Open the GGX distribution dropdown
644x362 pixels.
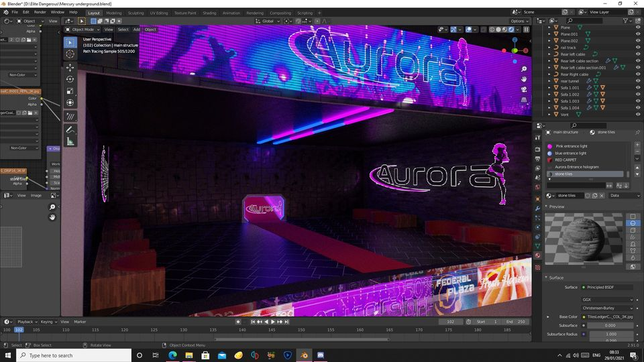[x=608, y=300]
